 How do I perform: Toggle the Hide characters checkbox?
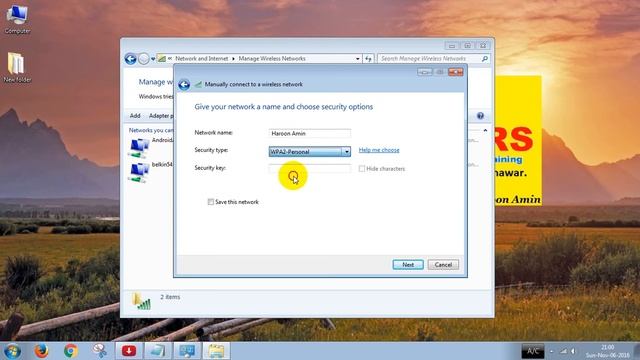(x=362, y=169)
